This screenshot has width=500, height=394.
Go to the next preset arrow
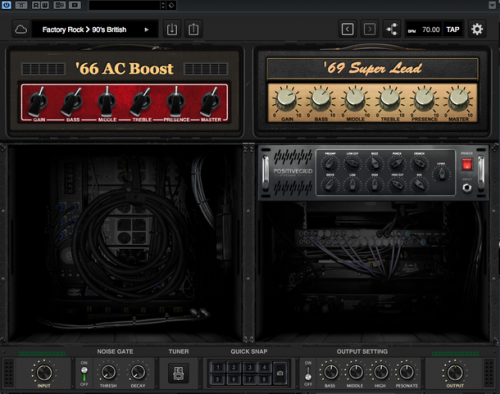tap(370, 29)
